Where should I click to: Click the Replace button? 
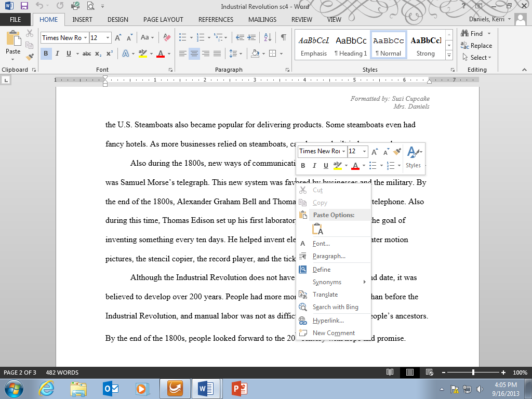(476, 46)
